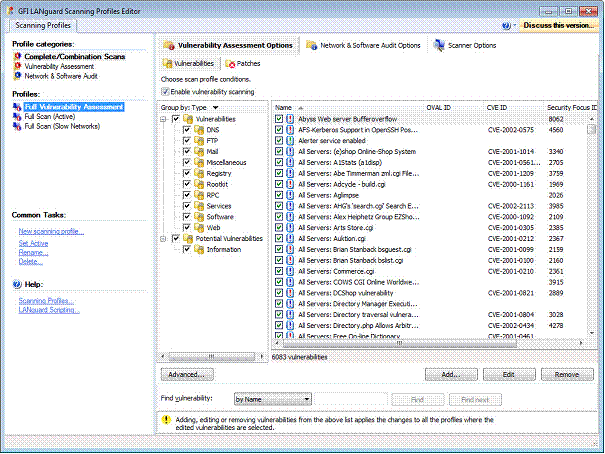Open the dropdown arrow beside the help icon

(514, 25)
